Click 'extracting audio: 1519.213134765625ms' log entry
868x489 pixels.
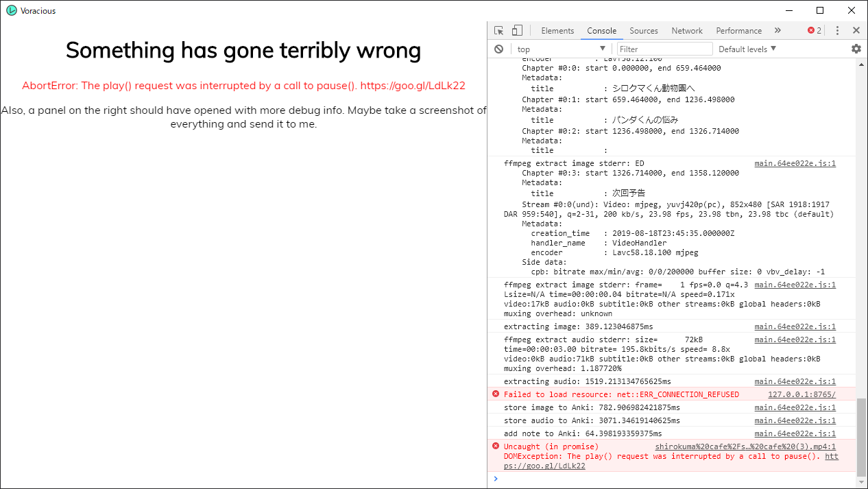(x=587, y=381)
